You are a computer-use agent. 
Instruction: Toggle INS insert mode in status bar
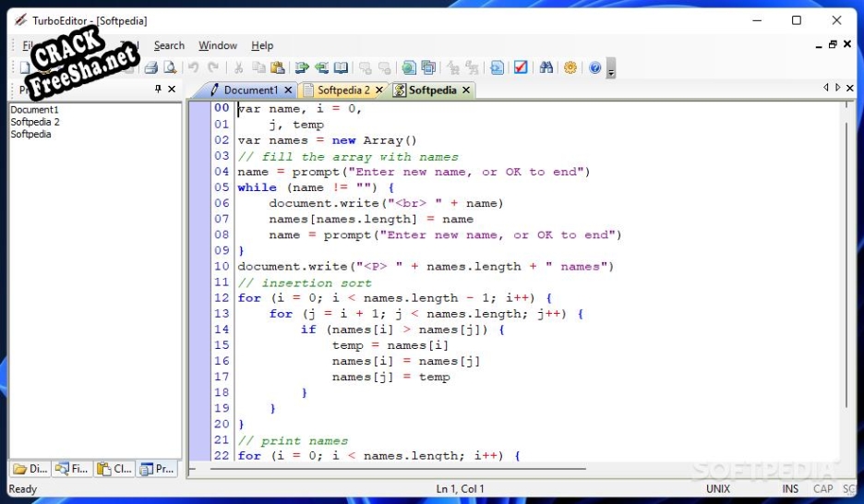point(791,489)
